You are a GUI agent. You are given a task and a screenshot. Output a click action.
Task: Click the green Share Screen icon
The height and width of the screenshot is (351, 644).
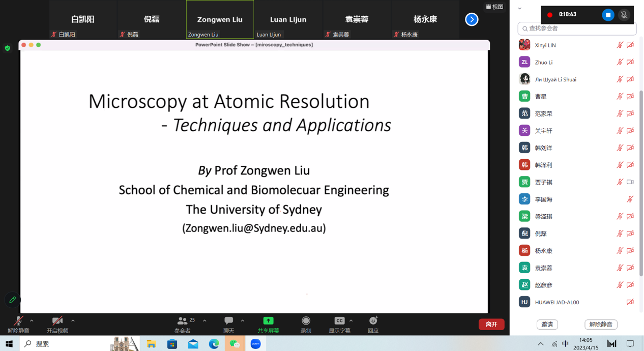pyautogui.click(x=268, y=321)
